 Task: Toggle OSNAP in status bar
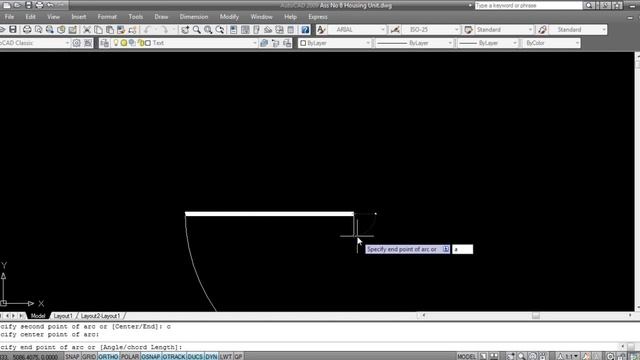(151, 356)
